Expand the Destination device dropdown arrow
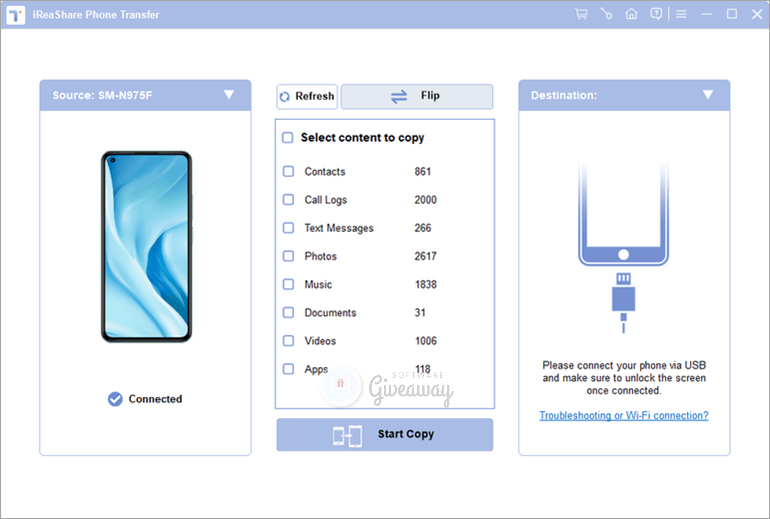Screen dimensions: 770x519 click(708, 94)
